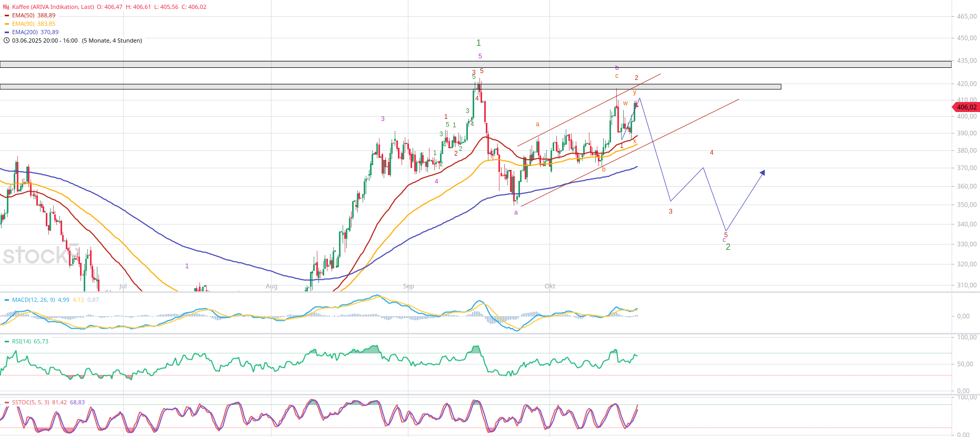
Task: Click the upper gray resistance zone band
Action: click(x=474, y=64)
